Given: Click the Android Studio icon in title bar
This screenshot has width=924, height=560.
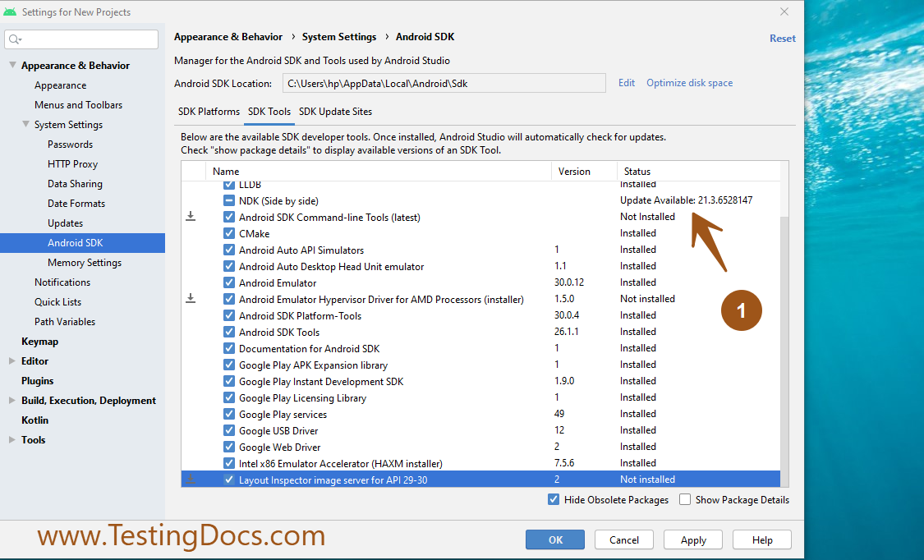Looking at the screenshot, I should tap(10, 12).
